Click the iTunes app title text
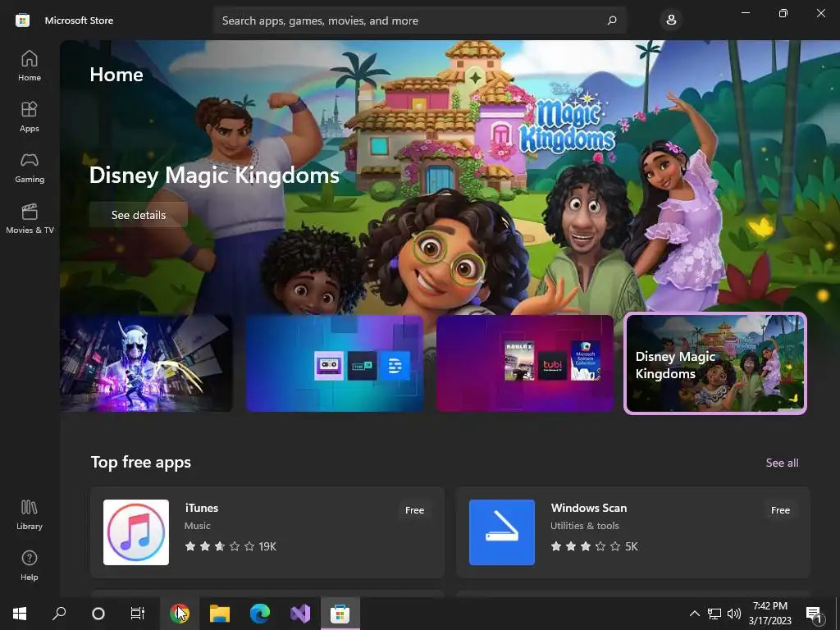The width and height of the screenshot is (840, 630). tap(202, 508)
